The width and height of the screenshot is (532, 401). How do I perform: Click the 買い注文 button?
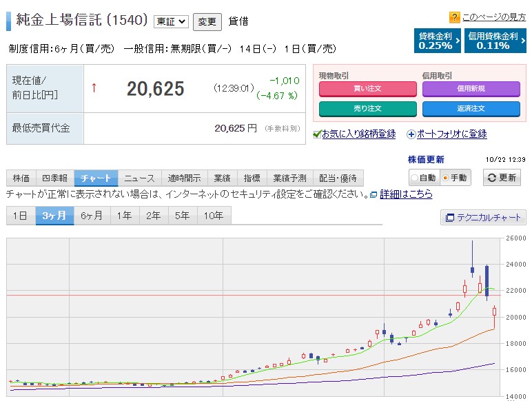368,89
